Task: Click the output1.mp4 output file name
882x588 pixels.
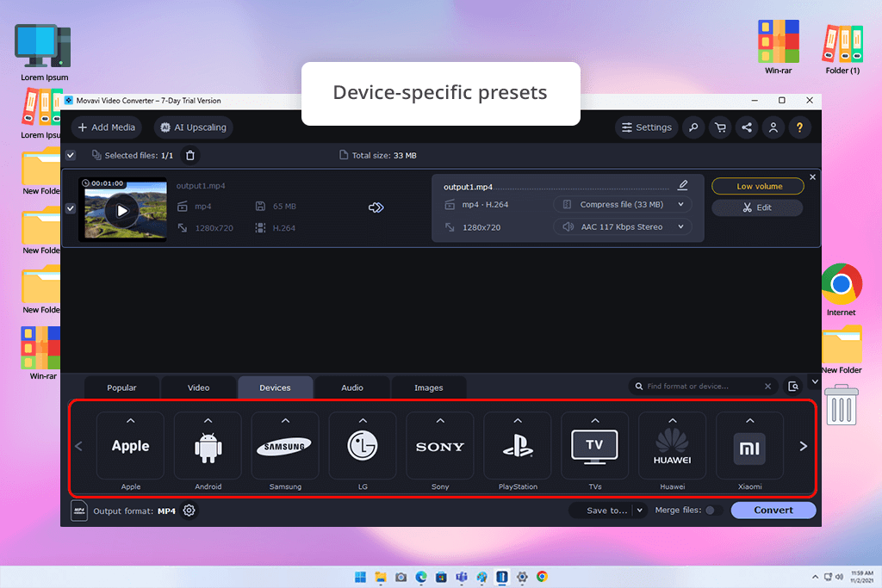Action: point(468,187)
